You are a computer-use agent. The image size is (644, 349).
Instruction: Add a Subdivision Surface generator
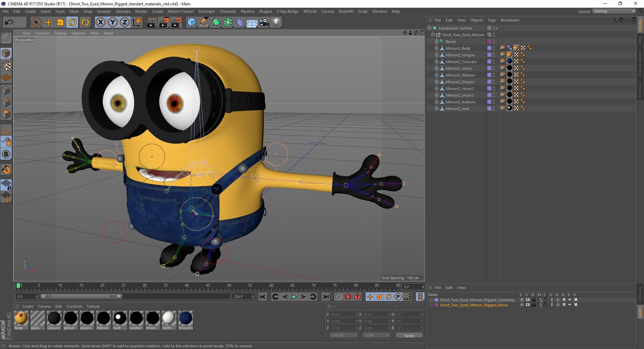click(x=216, y=22)
